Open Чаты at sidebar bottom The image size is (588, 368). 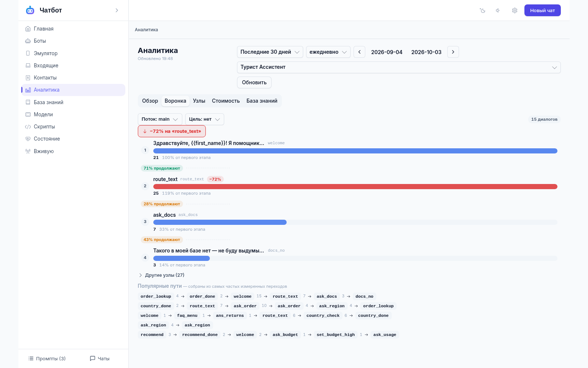click(x=100, y=358)
